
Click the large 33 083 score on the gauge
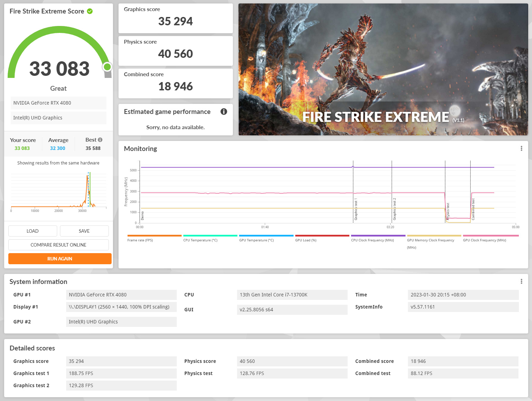59,69
